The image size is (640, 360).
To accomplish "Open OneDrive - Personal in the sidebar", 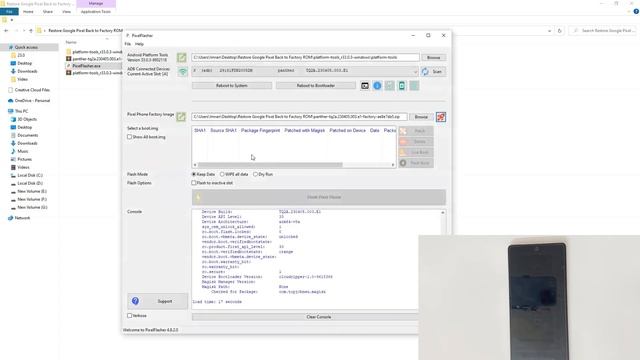I will [x=32, y=100].
